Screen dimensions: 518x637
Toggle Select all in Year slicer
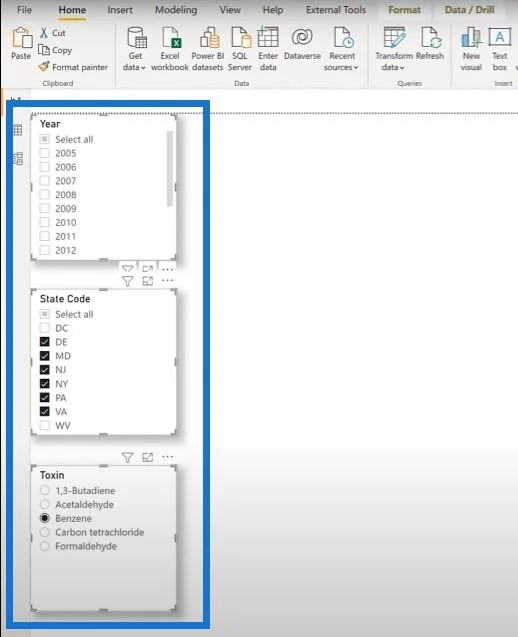pos(45,139)
